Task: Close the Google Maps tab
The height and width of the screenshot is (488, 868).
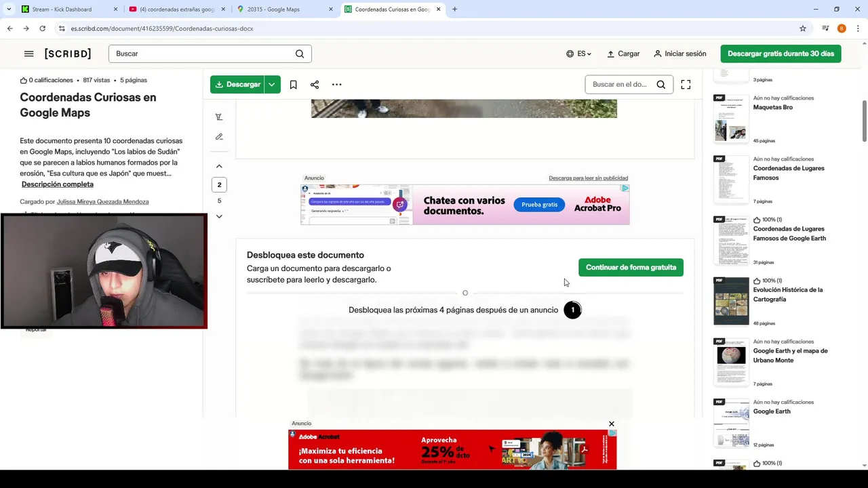Action: point(331,9)
